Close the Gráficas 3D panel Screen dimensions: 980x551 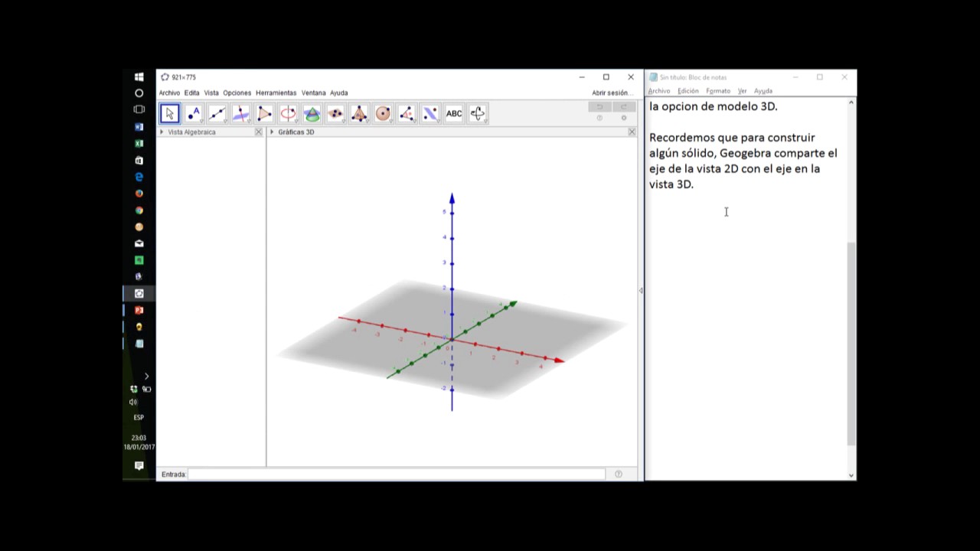pyautogui.click(x=632, y=132)
